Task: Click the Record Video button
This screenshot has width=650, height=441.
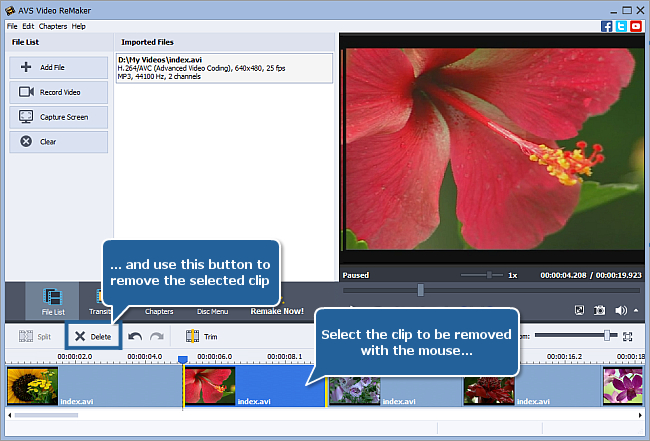Action: [x=58, y=92]
